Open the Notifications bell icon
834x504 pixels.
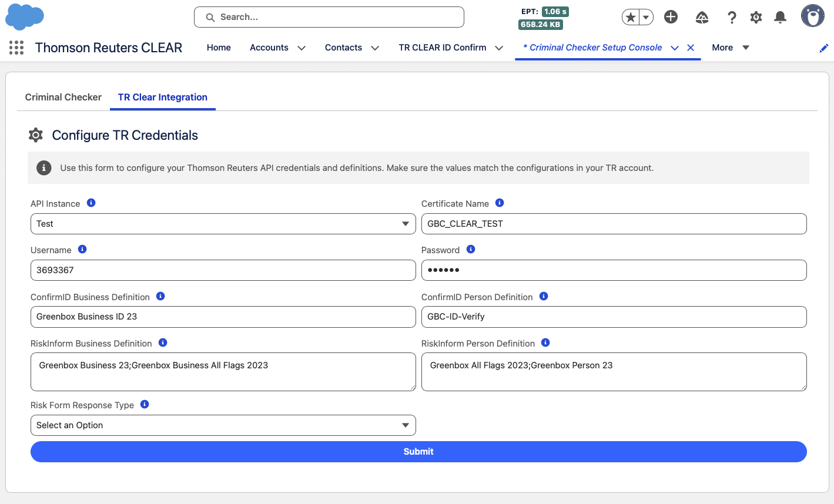(x=780, y=18)
